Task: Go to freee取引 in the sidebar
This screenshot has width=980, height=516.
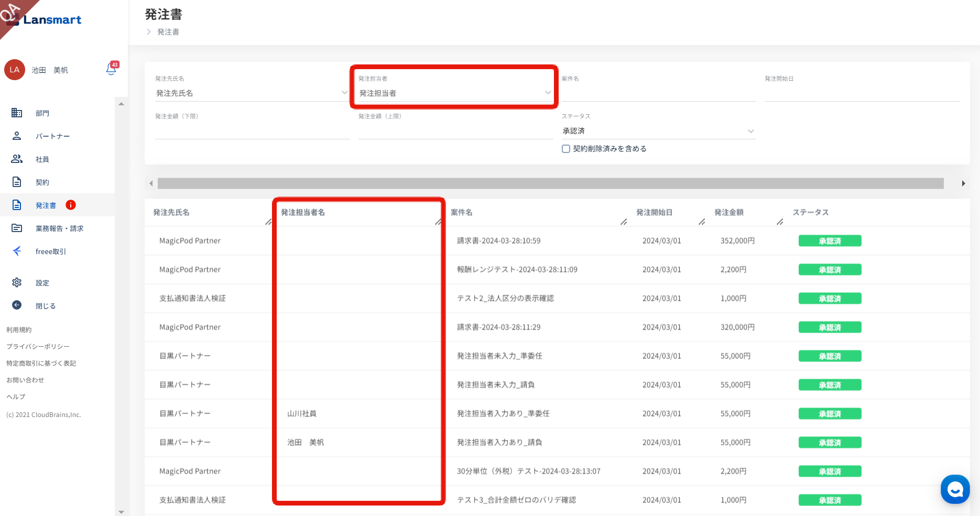Action: (51, 251)
